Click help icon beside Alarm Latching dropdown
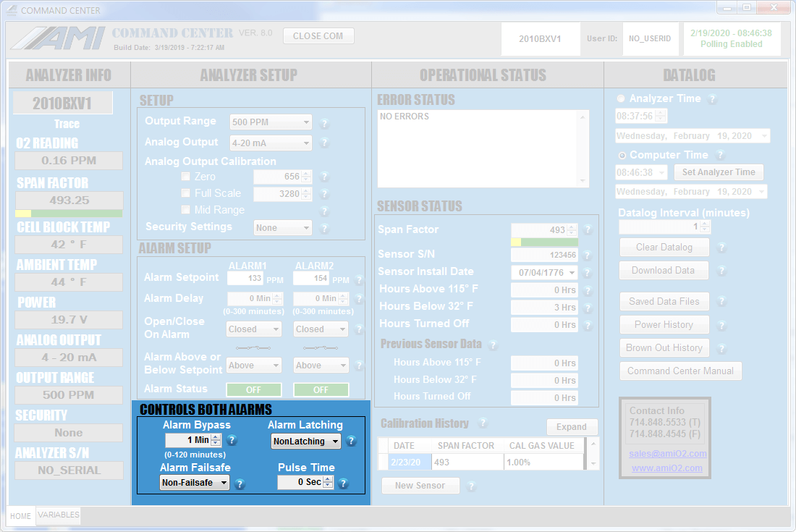The width and height of the screenshot is (796, 532). coord(351,441)
